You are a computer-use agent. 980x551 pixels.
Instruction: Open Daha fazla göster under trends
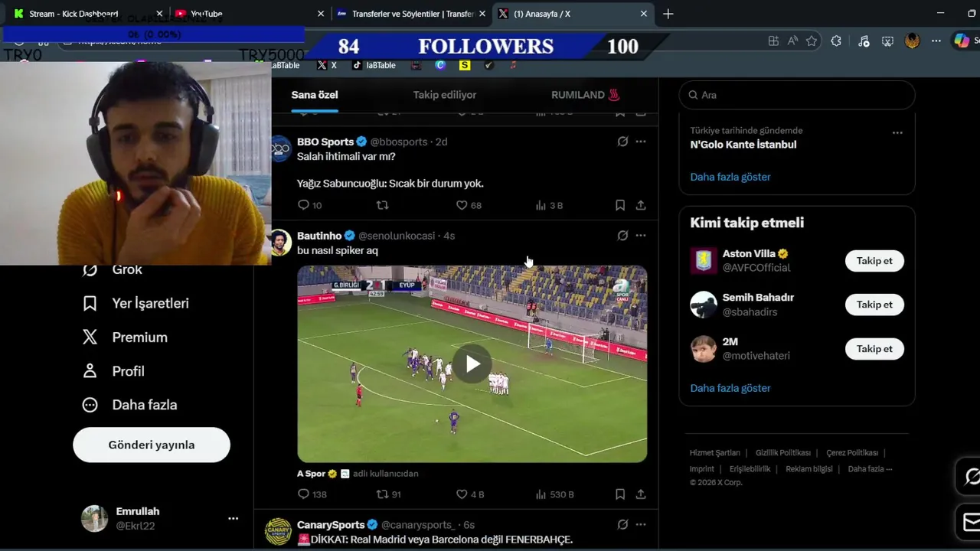[x=730, y=177]
